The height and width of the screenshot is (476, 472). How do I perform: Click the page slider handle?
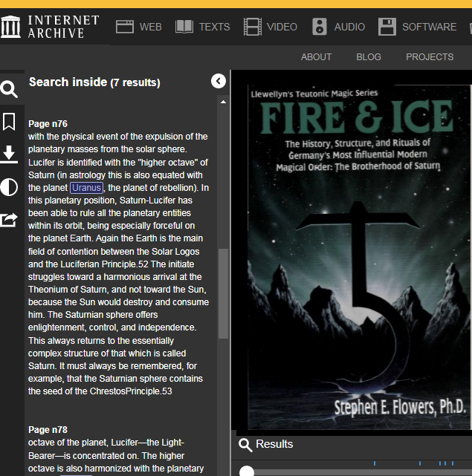(247, 471)
